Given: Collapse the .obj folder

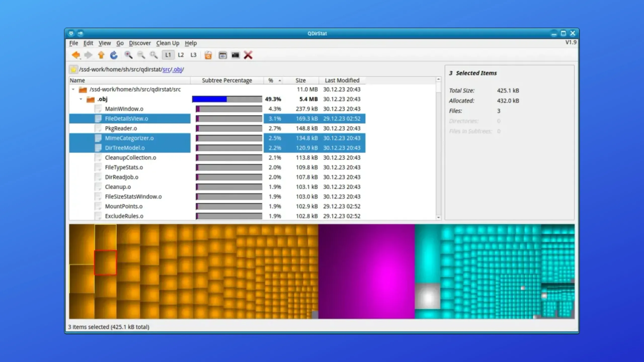Looking at the screenshot, I should click(x=81, y=99).
